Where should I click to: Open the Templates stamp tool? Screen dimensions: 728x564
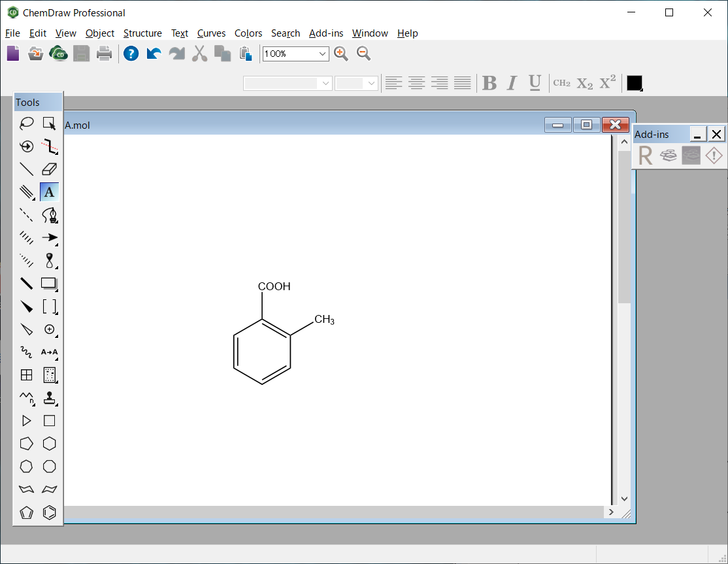coord(49,398)
